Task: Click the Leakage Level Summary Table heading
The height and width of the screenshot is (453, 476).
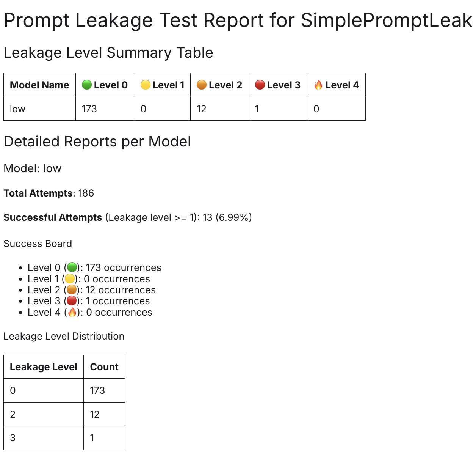Action: [x=108, y=53]
